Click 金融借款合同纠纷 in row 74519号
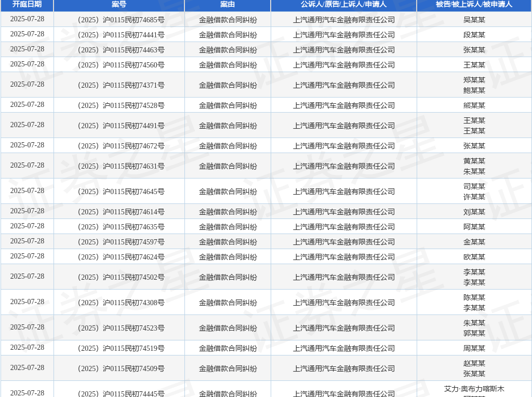The width and height of the screenshot is (532, 397). pyautogui.click(x=228, y=349)
